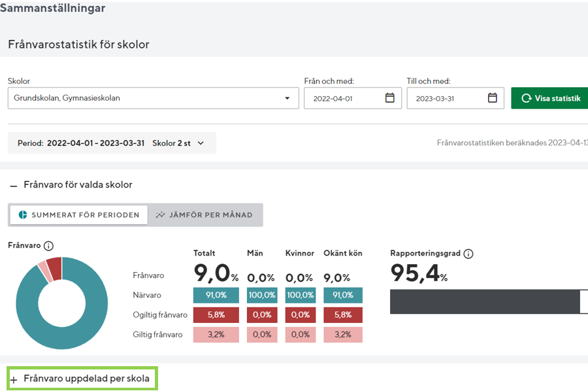Click the plus icon beside Frånvaro uppdelad per skola
The image size is (588, 391).
[x=14, y=379]
